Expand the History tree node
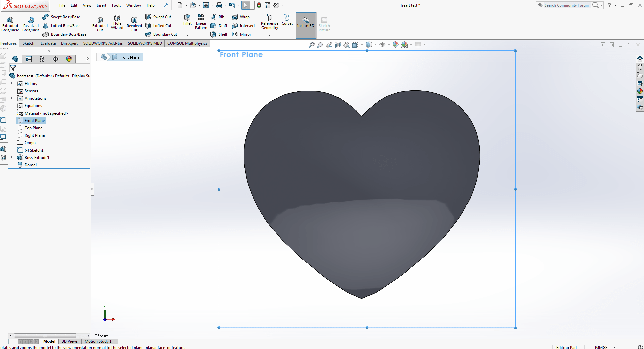Screen dimensions: 644x349 coord(12,83)
